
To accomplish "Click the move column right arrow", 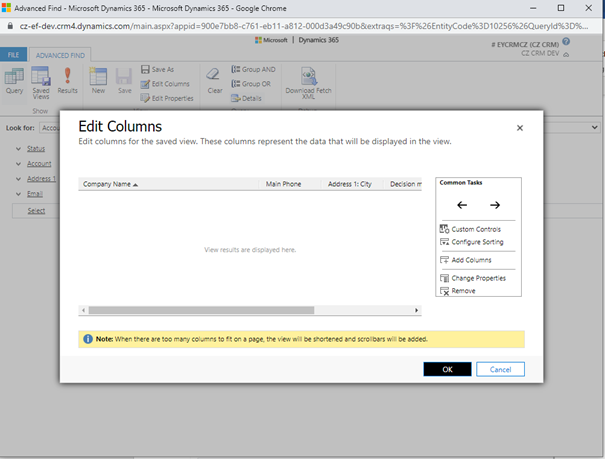I will 494,205.
